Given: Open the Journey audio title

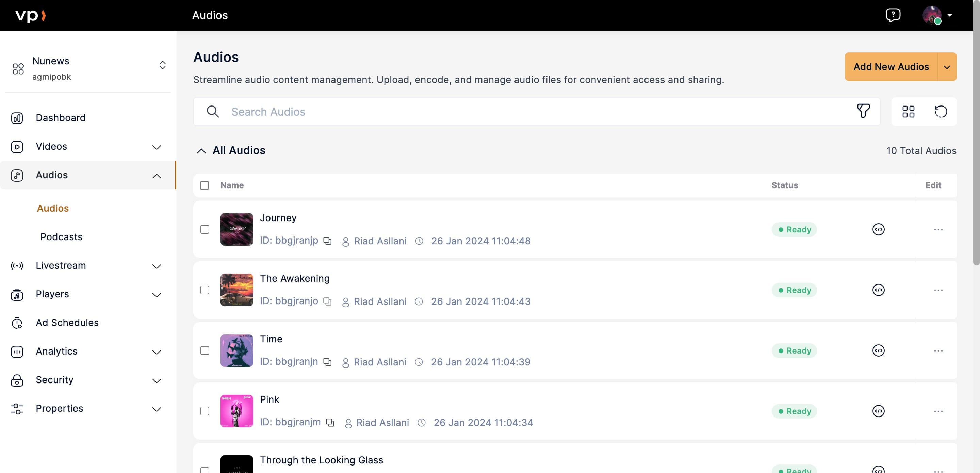Looking at the screenshot, I should click(x=278, y=218).
